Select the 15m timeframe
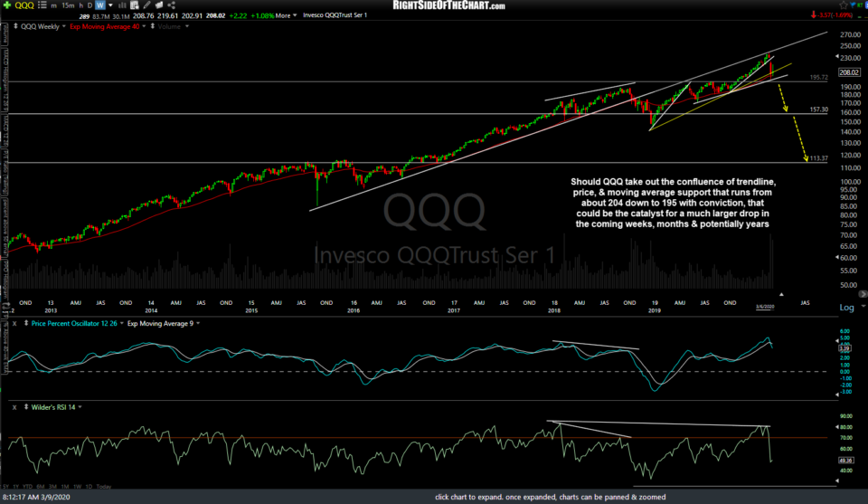Viewport: 868px width, 504px height. 68,5
